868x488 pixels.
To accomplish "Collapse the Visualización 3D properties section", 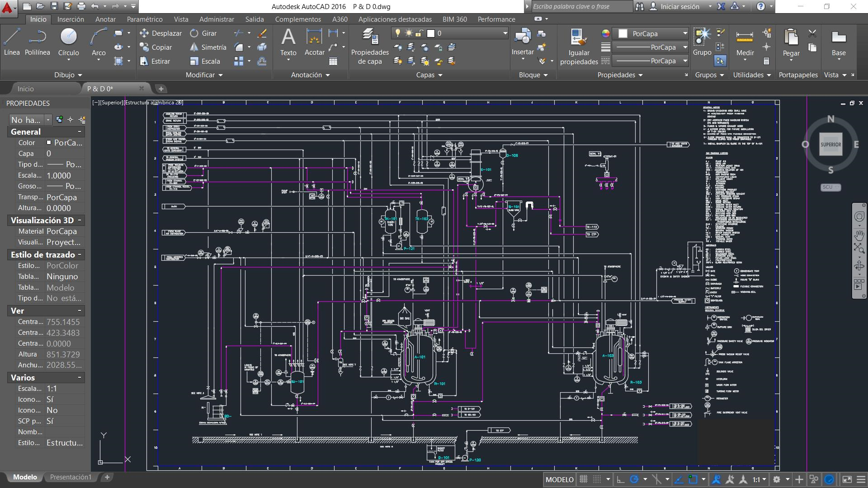I will pos(80,220).
